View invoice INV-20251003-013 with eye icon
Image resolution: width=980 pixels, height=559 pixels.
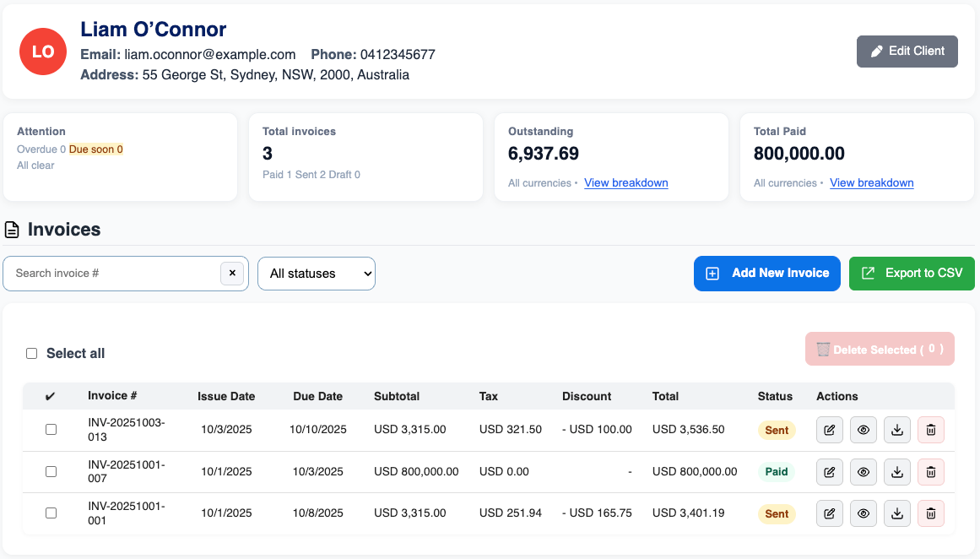[863, 430]
